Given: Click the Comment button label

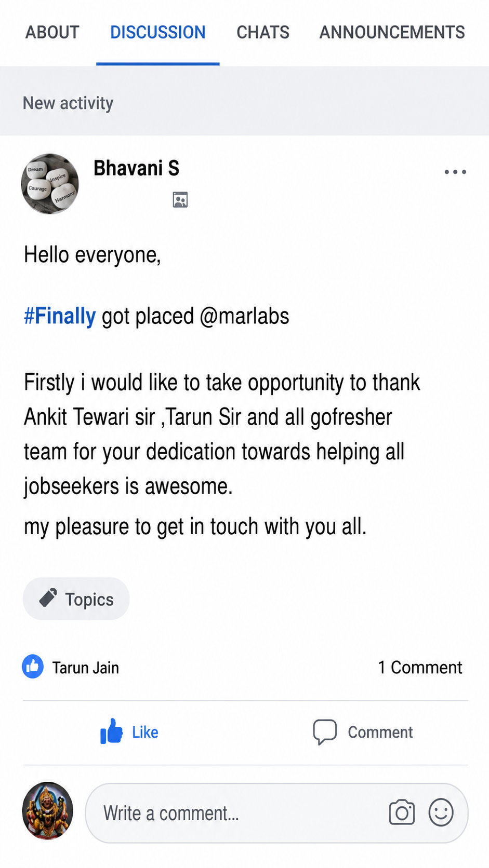Looking at the screenshot, I should 380,732.
